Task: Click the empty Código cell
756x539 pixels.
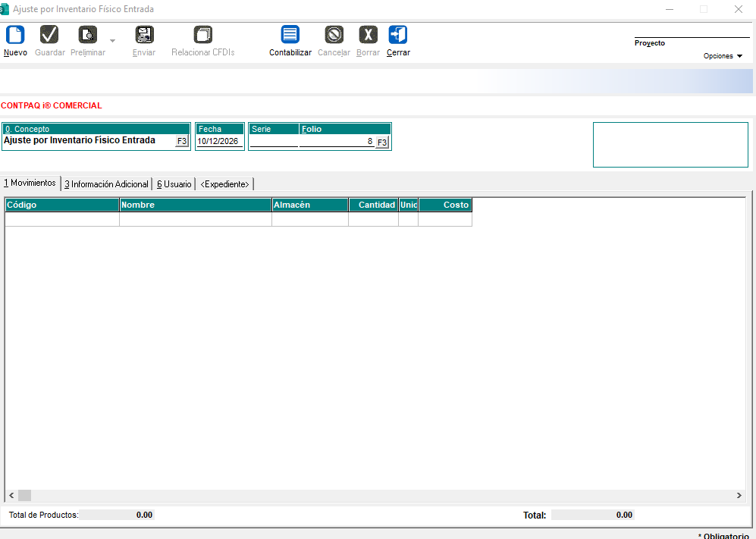Action: pyautogui.click(x=62, y=219)
